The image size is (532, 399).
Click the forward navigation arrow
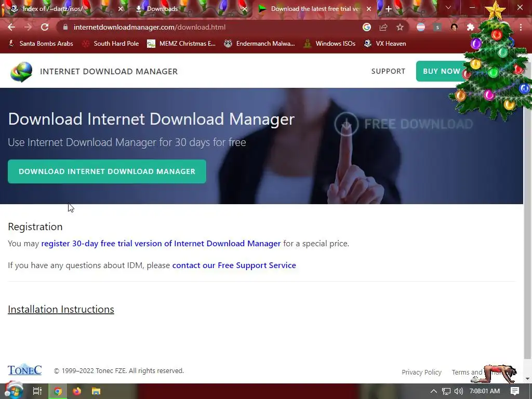tap(28, 27)
